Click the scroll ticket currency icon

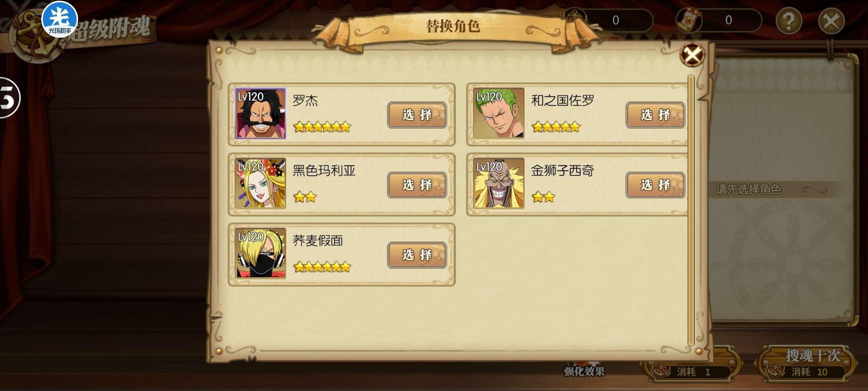689,20
